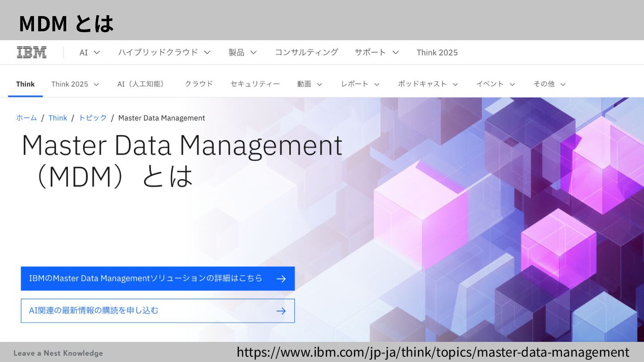644x362 pixels.
Task: Open the その他 dropdown
Action: coord(550,84)
